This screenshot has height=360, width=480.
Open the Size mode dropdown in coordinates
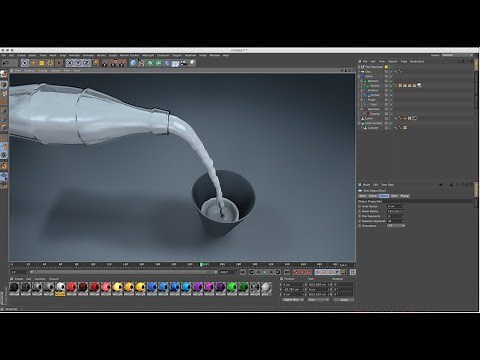(318, 300)
